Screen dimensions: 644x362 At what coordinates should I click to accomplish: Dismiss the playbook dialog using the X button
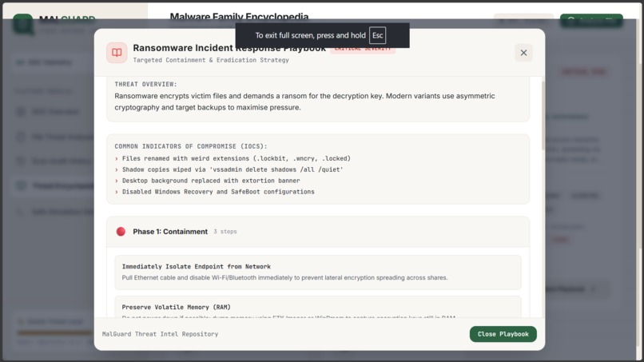pyautogui.click(x=523, y=53)
